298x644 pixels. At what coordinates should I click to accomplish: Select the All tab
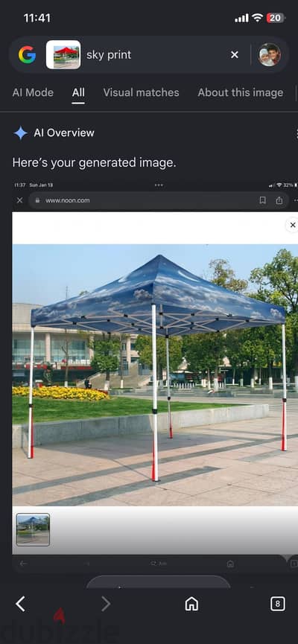pyautogui.click(x=78, y=92)
